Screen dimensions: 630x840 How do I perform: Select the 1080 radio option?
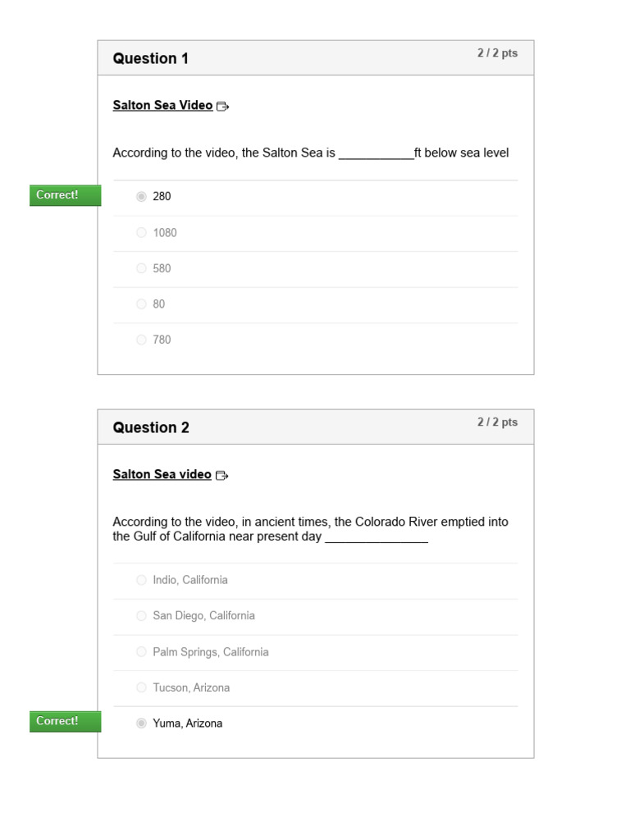(x=141, y=232)
